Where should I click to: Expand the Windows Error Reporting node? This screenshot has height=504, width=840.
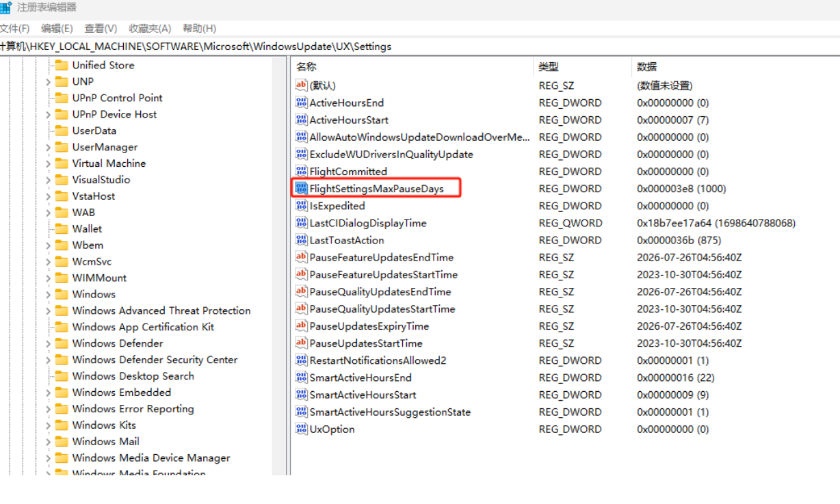click(48, 409)
